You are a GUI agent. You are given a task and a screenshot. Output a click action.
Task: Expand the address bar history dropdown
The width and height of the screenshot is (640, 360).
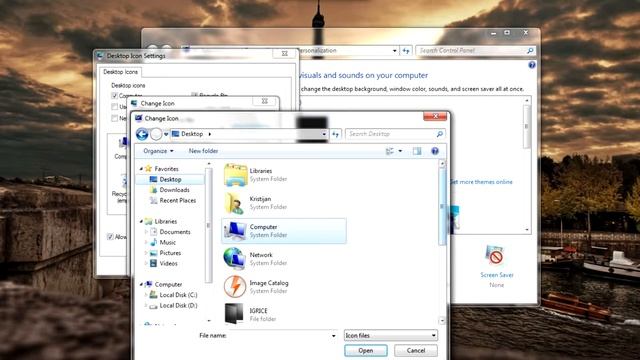tap(324, 134)
